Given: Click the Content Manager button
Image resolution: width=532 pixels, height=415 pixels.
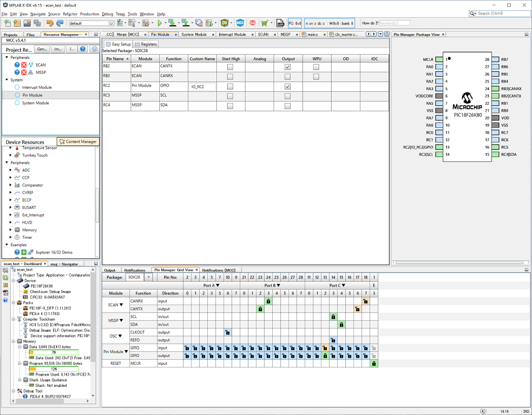Looking at the screenshot, I should point(78,142).
